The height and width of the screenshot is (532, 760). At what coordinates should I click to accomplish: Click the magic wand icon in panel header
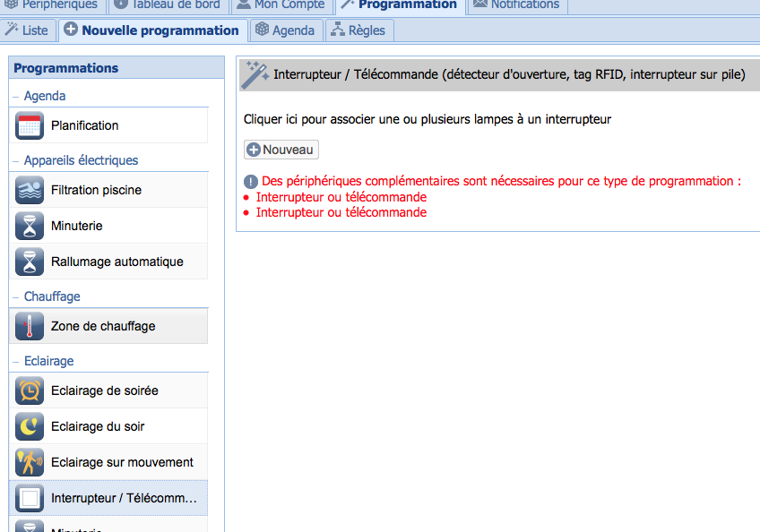255,74
